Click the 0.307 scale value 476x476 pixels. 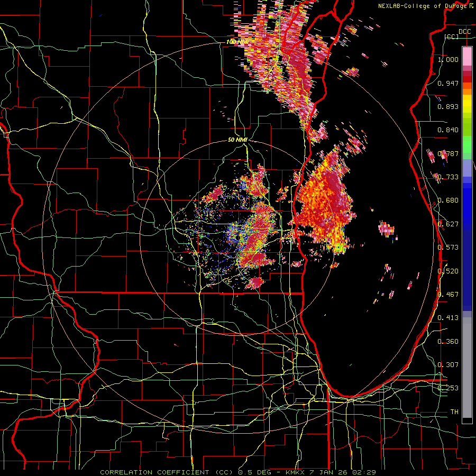coord(448,365)
